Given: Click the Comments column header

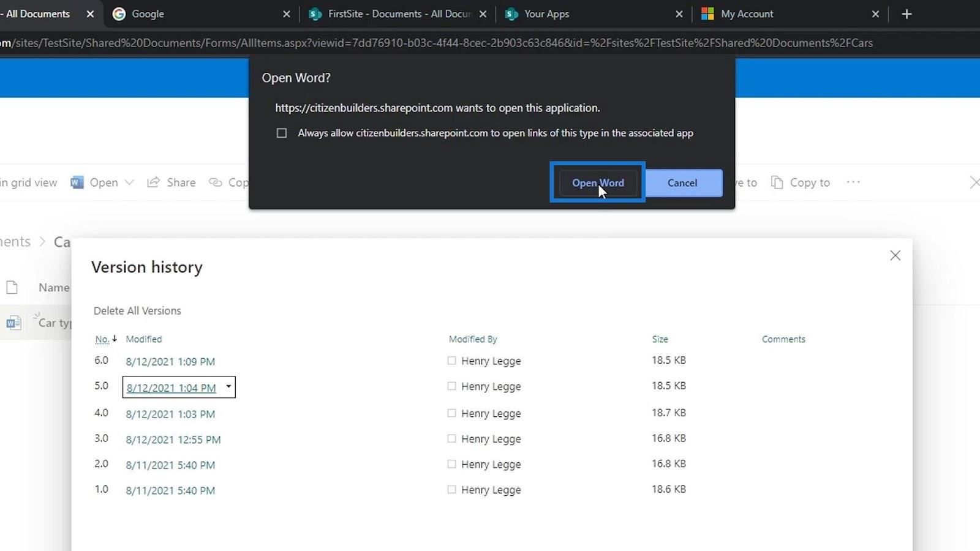Looking at the screenshot, I should coord(783,339).
